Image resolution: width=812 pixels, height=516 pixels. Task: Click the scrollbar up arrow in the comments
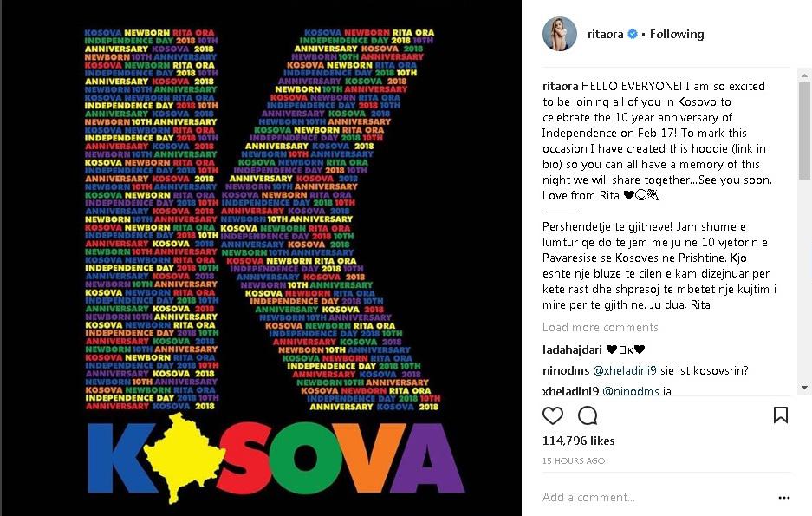(x=805, y=73)
